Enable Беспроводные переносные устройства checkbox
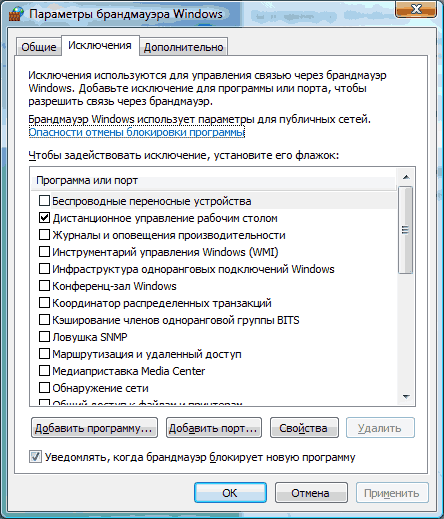Viewport: 444px width, 519px height. (x=44, y=201)
